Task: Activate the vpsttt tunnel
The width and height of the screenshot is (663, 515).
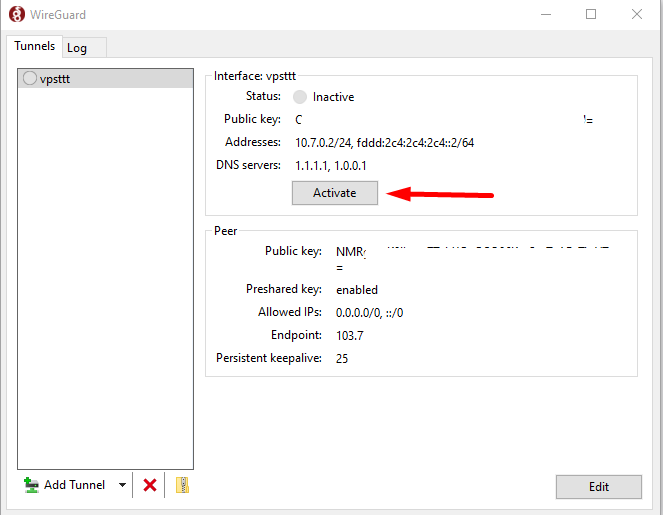Action: click(334, 193)
